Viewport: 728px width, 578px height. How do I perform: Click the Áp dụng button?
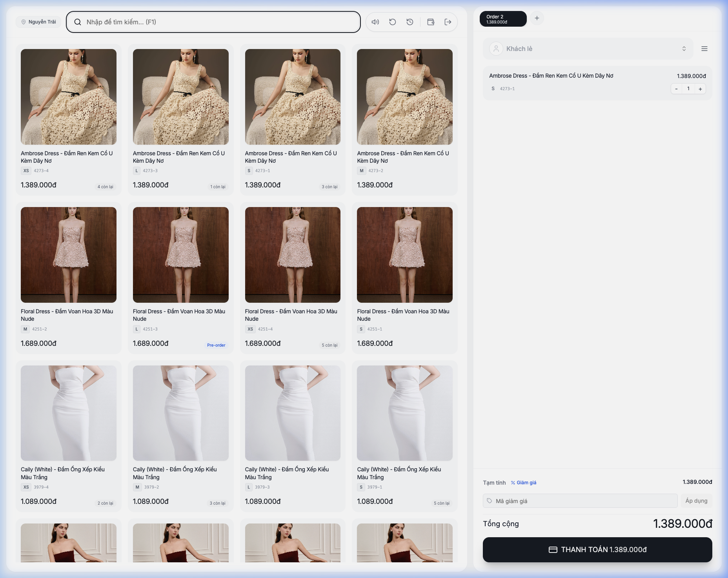pos(696,501)
